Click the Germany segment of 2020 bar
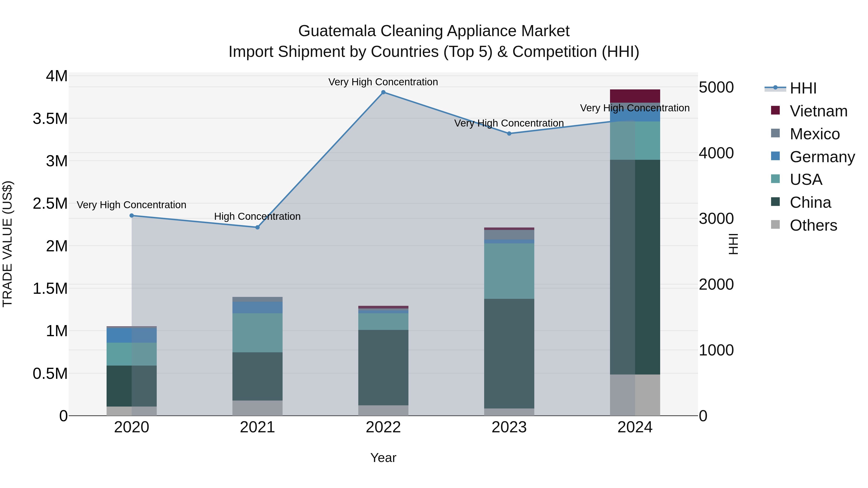This screenshot has height=488, width=868. tap(132, 335)
